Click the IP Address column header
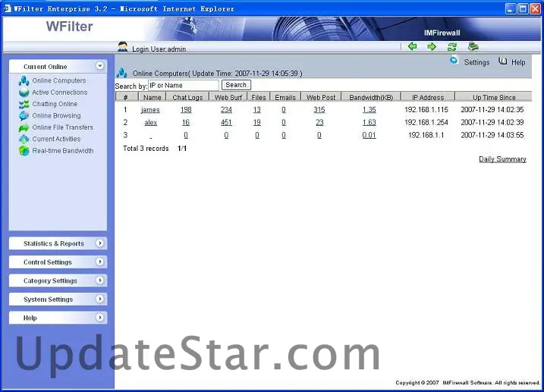 pos(428,97)
